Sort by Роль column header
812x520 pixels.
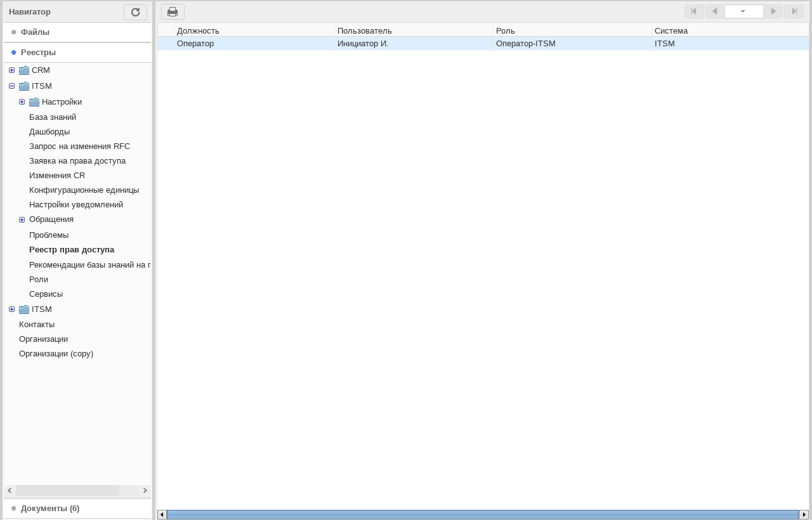(572, 30)
